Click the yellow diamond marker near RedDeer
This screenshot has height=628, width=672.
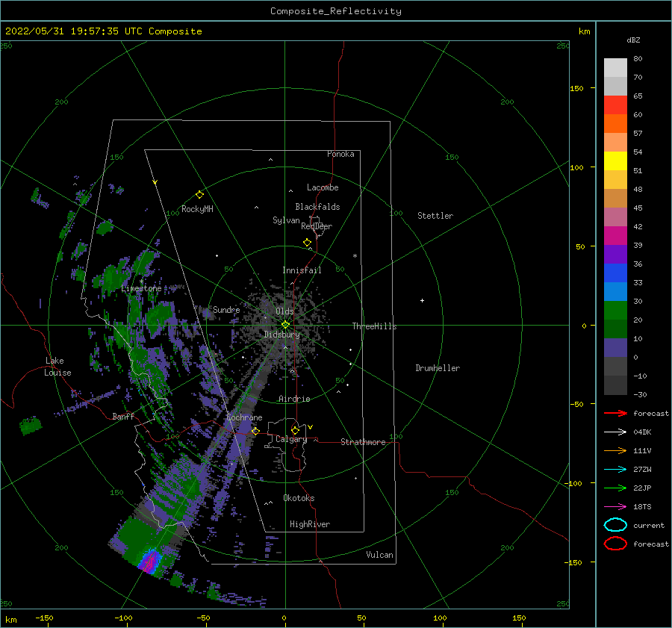pos(307,243)
